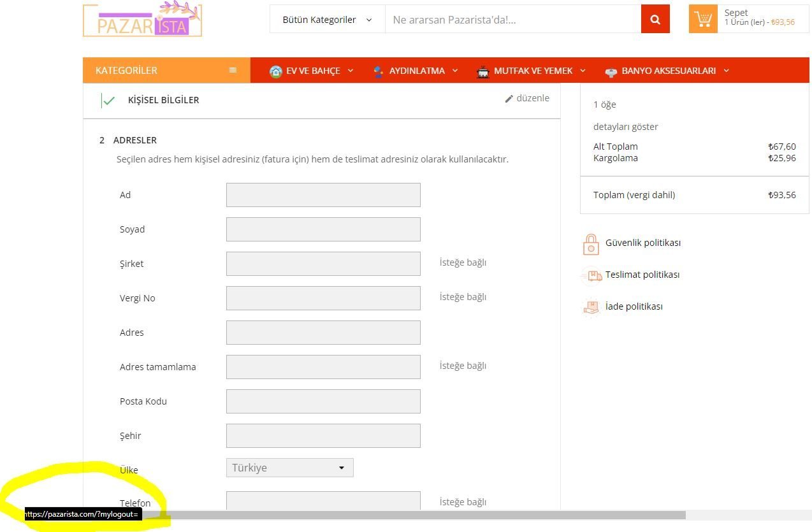Click the Toplam (vergi dahil) ₺93,56 value
Image resolution: width=812 pixels, height=532 pixels.
pos(782,195)
